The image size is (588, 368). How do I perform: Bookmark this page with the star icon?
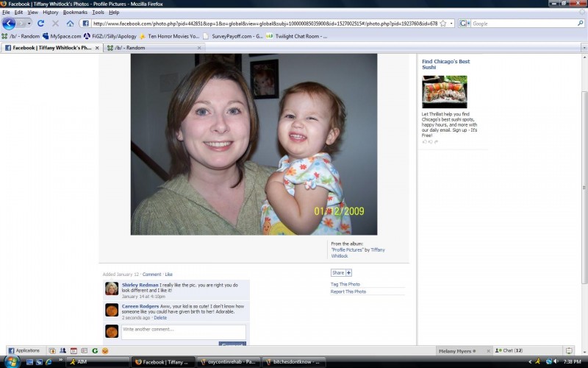(443, 24)
